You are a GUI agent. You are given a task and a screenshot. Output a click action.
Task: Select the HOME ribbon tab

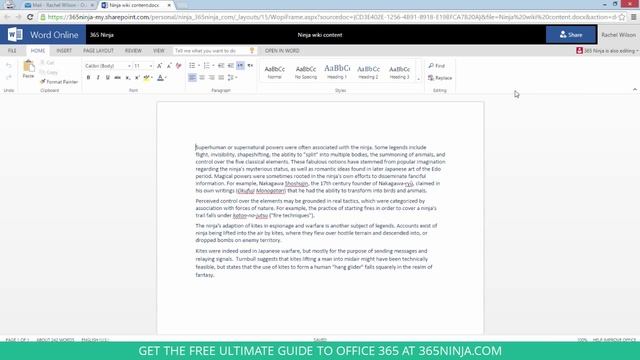coord(38,51)
